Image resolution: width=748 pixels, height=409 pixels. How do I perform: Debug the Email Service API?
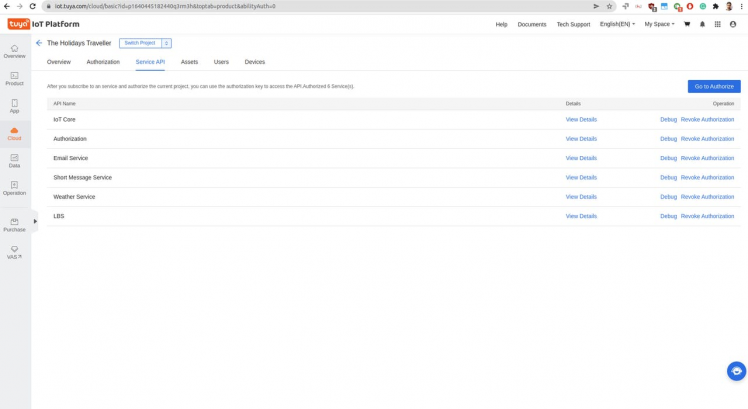pos(668,158)
